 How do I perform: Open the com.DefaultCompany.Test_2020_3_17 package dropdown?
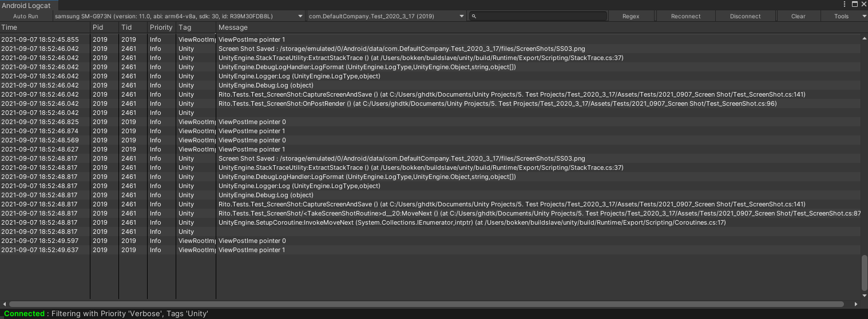click(386, 17)
